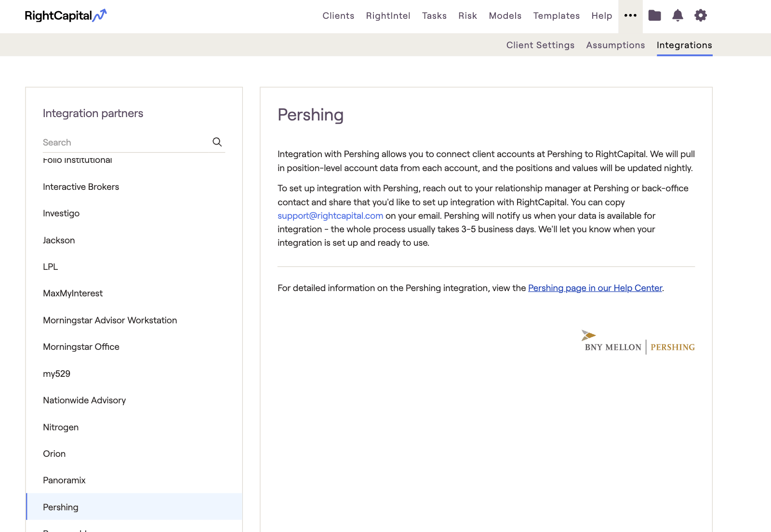Screen dimensions: 771x532
Task: Open Pershing page in our Help Center link
Action: pyautogui.click(x=595, y=288)
